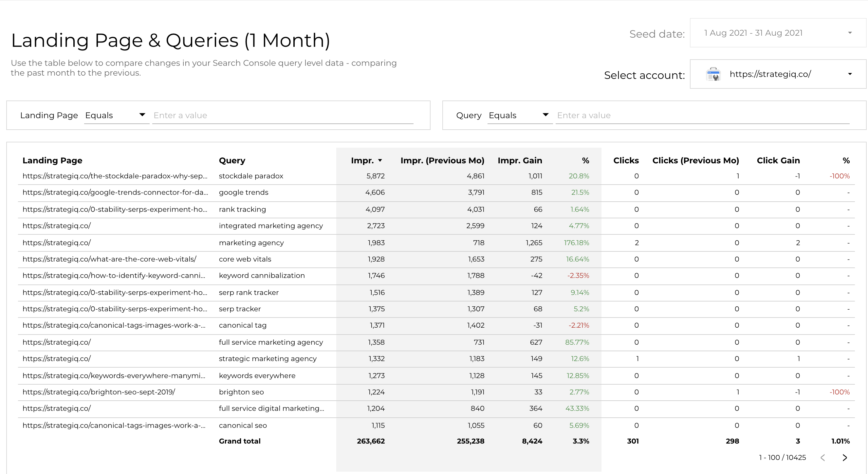
Task: Click the how-to-identify-keyword-canni URL
Action: 114,275
